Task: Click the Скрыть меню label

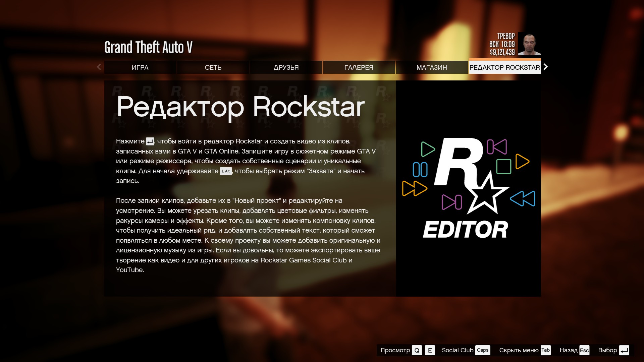Action: (519, 350)
